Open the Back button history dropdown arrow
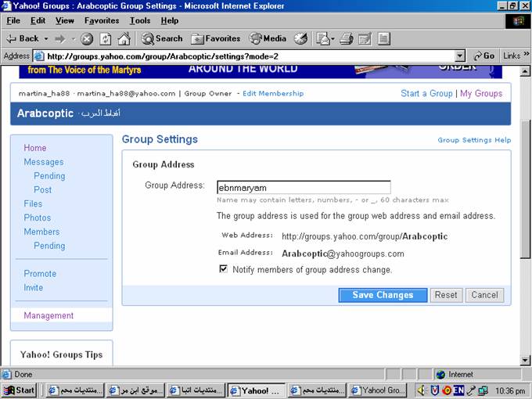The height and width of the screenshot is (399, 532). pos(46,39)
